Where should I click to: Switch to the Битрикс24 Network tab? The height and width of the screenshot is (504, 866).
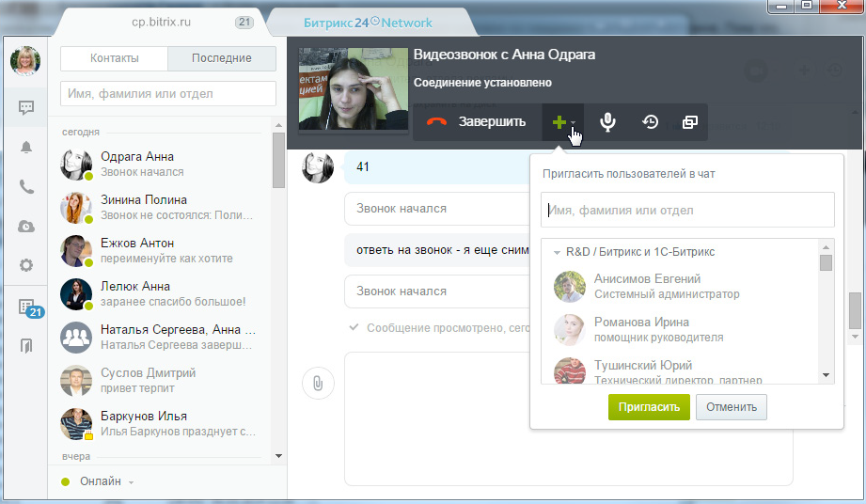click(x=369, y=23)
